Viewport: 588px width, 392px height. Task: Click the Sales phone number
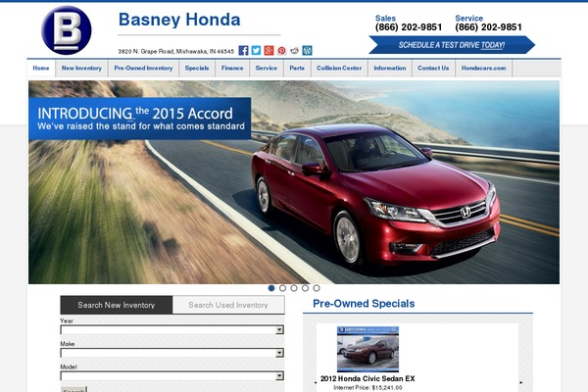409,27
